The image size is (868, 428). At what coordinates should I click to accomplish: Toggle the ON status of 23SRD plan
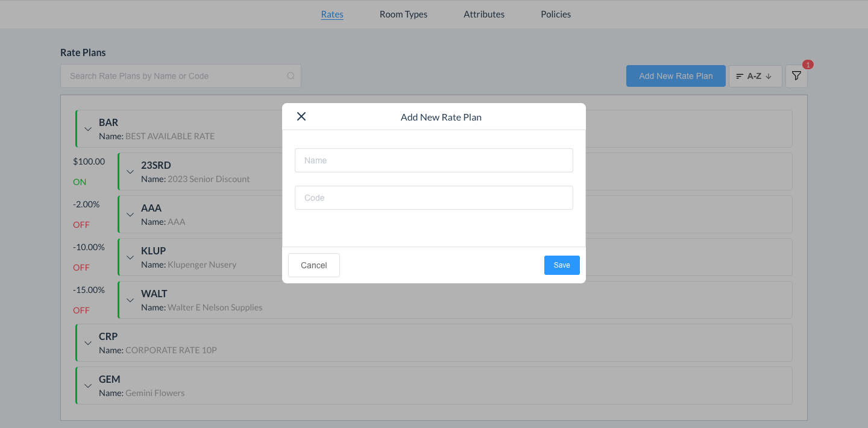(x=79, y=181)
